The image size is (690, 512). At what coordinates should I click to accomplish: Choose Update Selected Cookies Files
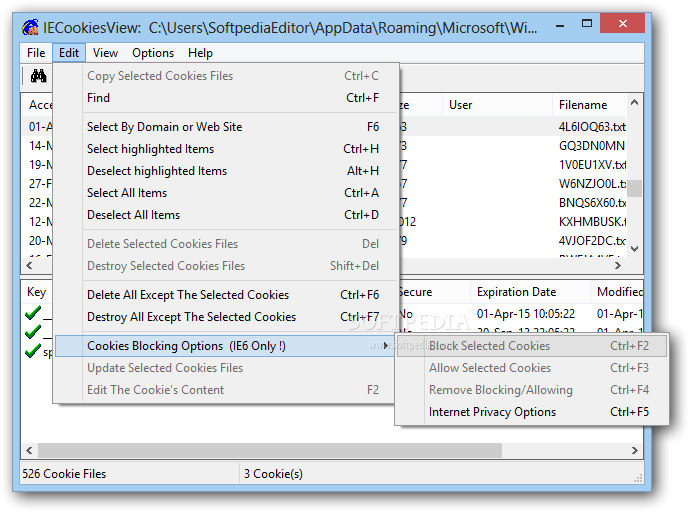coord(224,368)
